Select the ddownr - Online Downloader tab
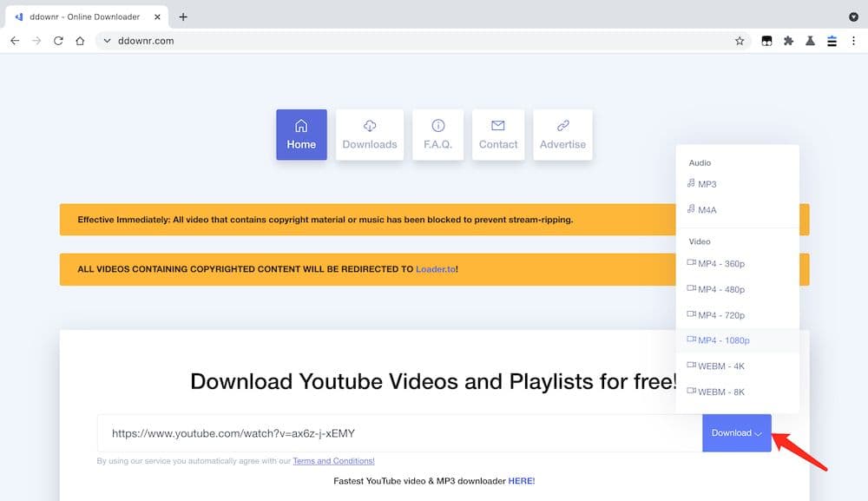 point(86,17)
